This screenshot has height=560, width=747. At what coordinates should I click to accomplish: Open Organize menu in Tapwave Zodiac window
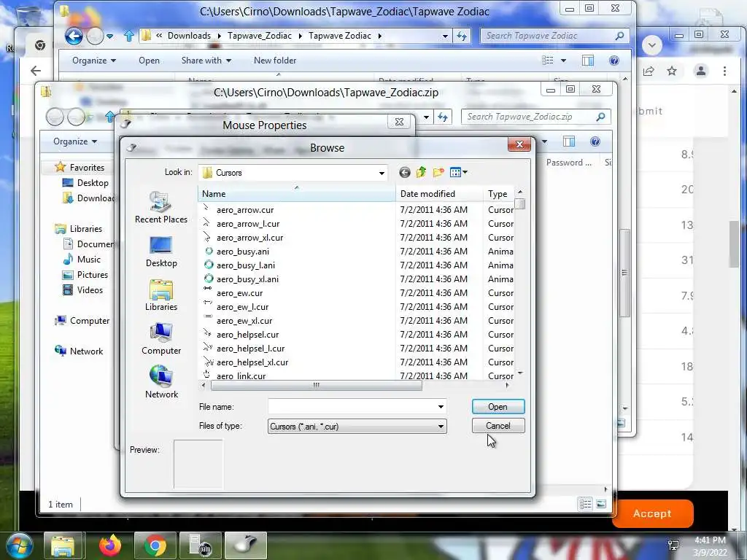tap(94, 61)
